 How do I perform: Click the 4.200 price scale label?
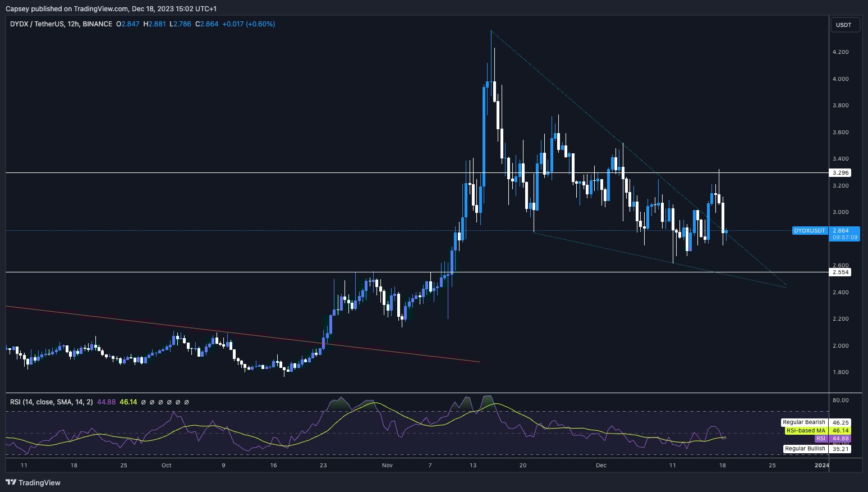pos(841,52)
